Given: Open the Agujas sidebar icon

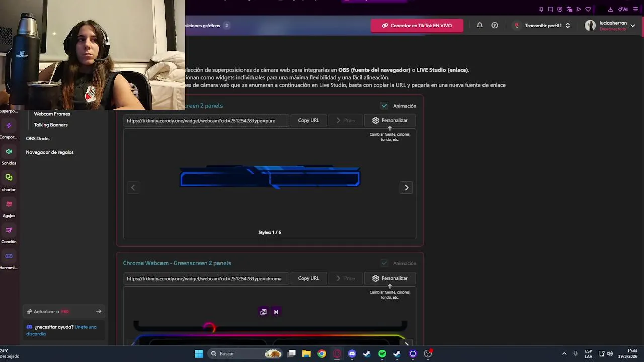Looking at the screenshot, I should [9, 204].
